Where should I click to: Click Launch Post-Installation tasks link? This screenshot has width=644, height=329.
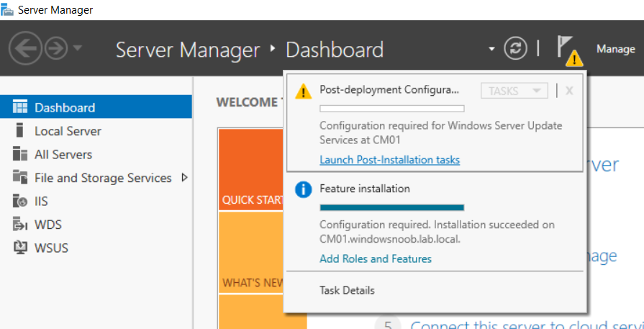pos(390,160)
